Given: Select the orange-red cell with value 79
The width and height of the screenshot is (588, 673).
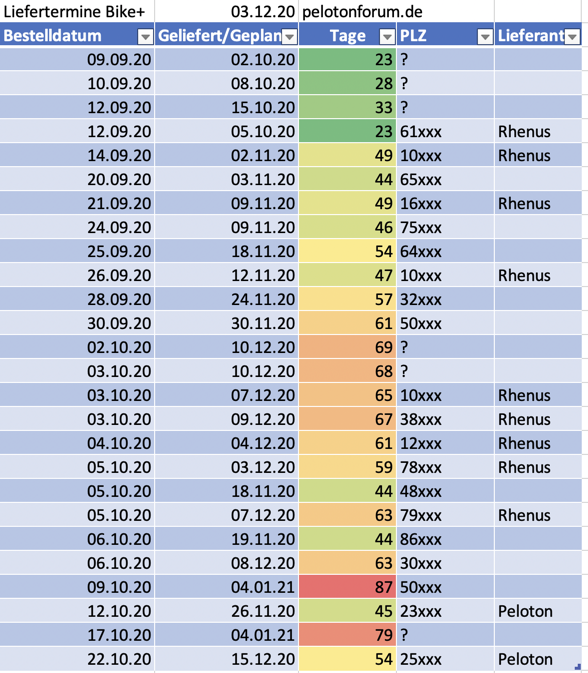Looking at the screenshot, I should [x=347, y=635].
